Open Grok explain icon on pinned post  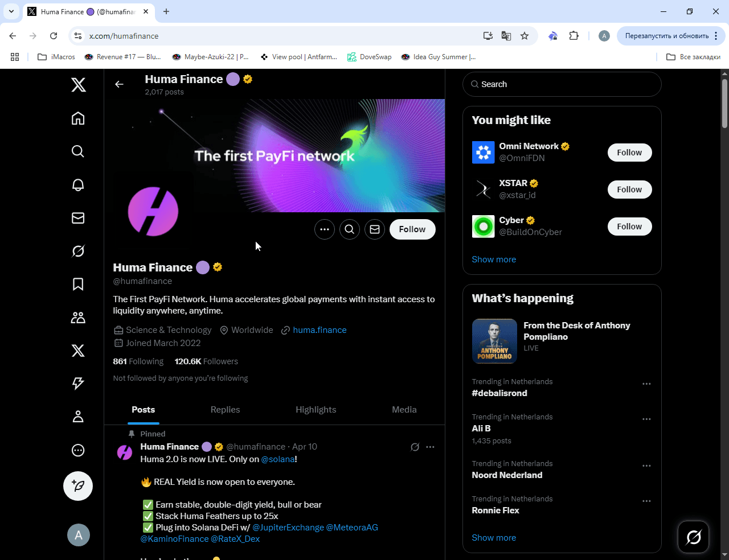415,447
